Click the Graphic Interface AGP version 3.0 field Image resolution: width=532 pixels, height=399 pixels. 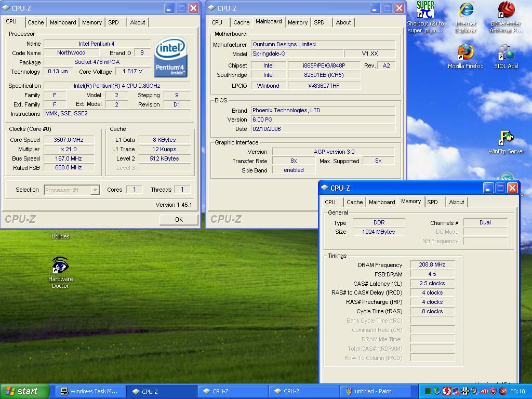(x=334, y=152)
